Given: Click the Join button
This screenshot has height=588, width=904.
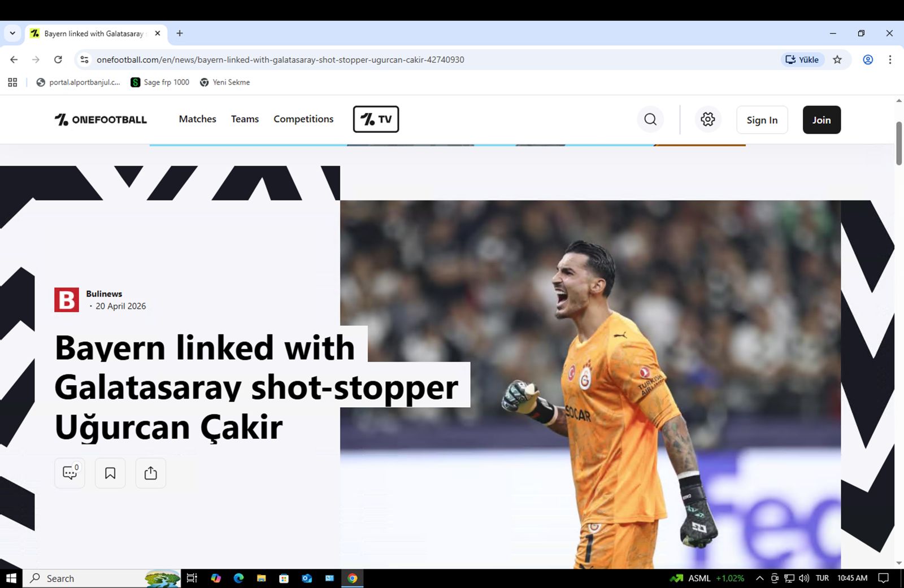Looking at the screenshot, I should (821, 120).
